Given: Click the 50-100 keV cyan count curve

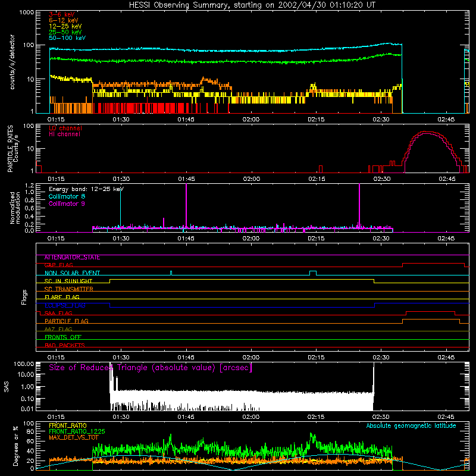Looking at the screenshot, I should [x=226, y=50].
